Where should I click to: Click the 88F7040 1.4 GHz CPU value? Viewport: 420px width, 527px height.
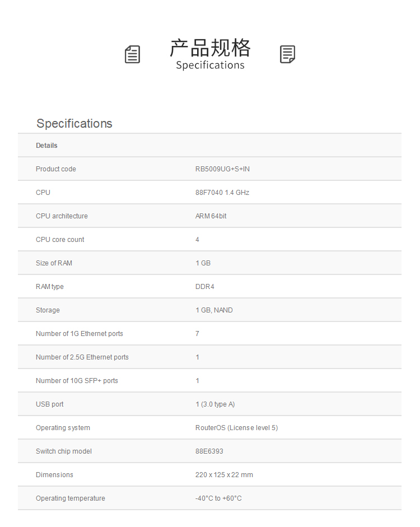pos(222,193)
